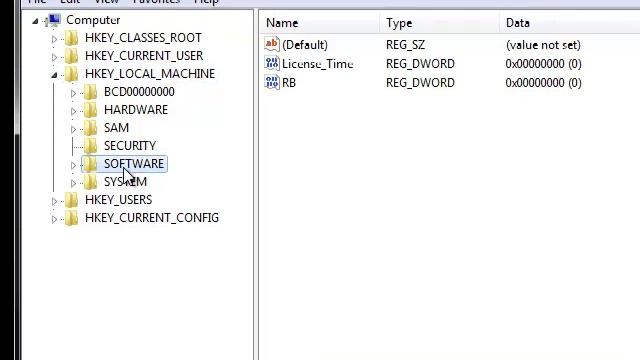Viewport: 640px width, 360px height.
Task: Select the SOFTWARE key label
Action: click(134, 164)
